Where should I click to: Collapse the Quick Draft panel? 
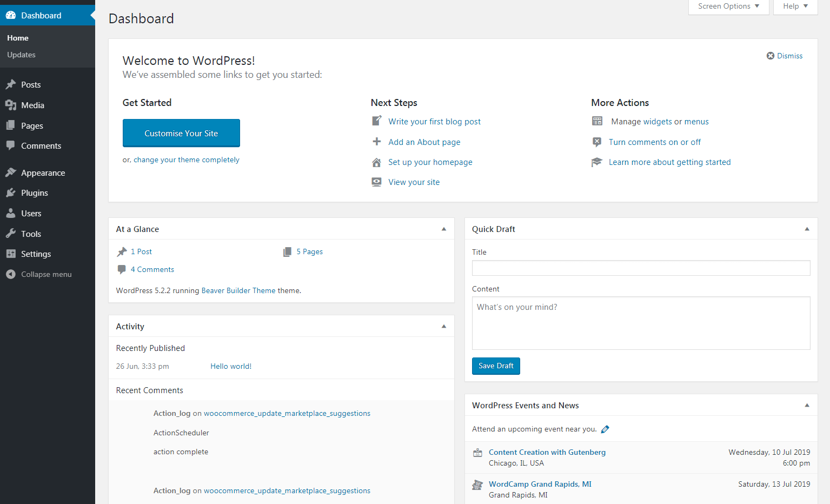(807, 229)
